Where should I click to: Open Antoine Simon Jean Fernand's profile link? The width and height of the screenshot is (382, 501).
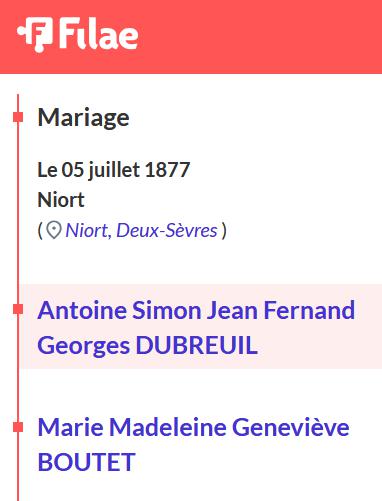pyautogui.click(x=196, y=328)
